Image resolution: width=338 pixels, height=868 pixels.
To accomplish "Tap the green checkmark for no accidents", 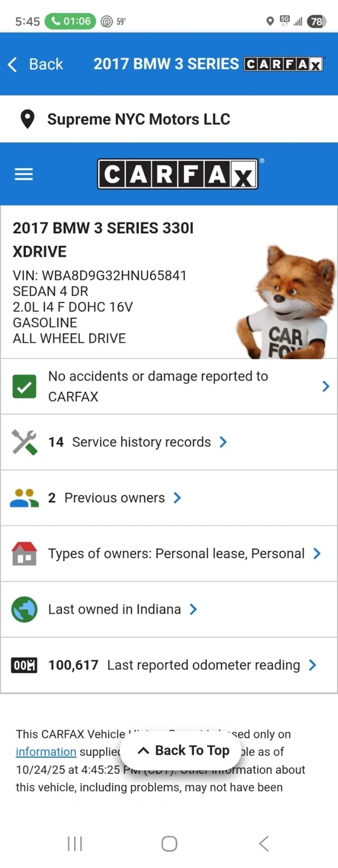I will tap(24, 386).
